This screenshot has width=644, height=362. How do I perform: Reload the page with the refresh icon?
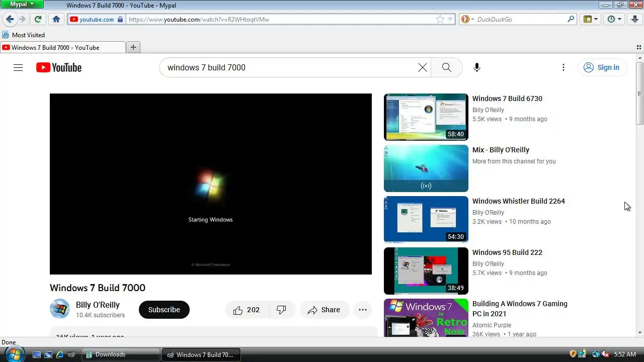[x=38, y=19]
